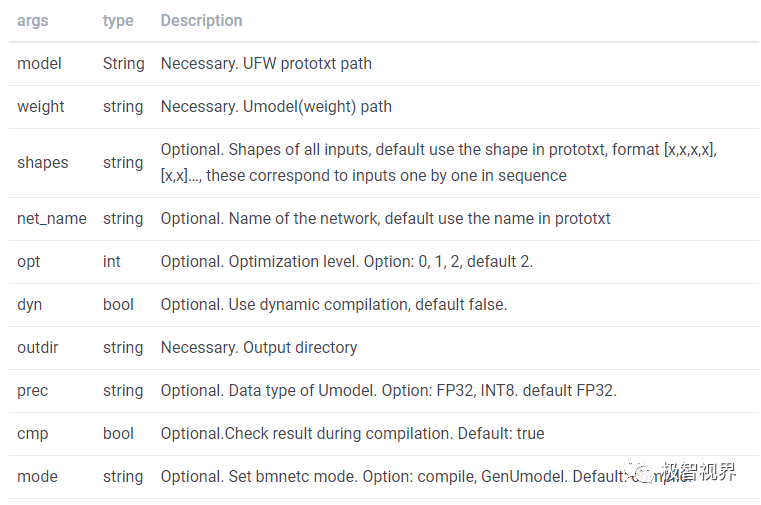Screen dimensions: 761x505
Task: Click the 'prec' argument name
Action: point(33,390)
